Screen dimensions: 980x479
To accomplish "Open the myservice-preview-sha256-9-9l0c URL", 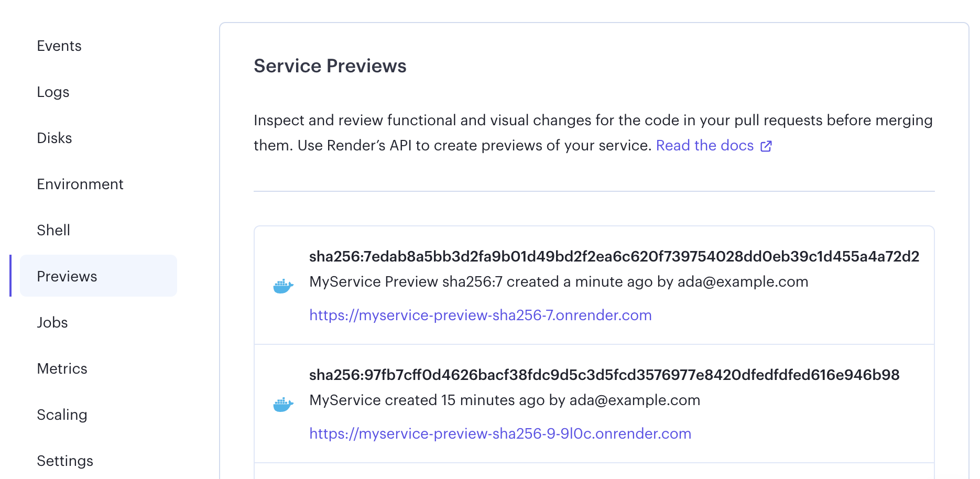I will pyautogui.click(x=500, y=433).
